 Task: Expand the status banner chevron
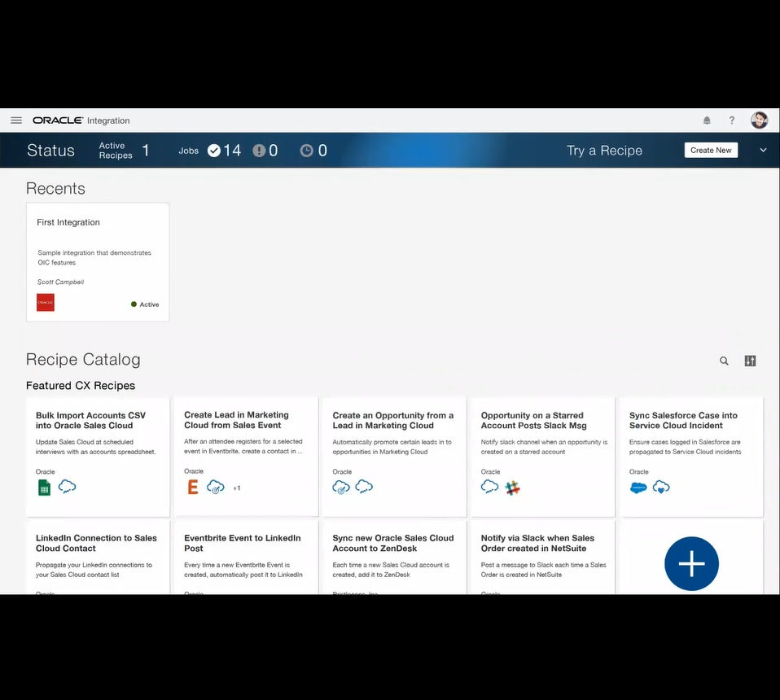click(763, 150)
